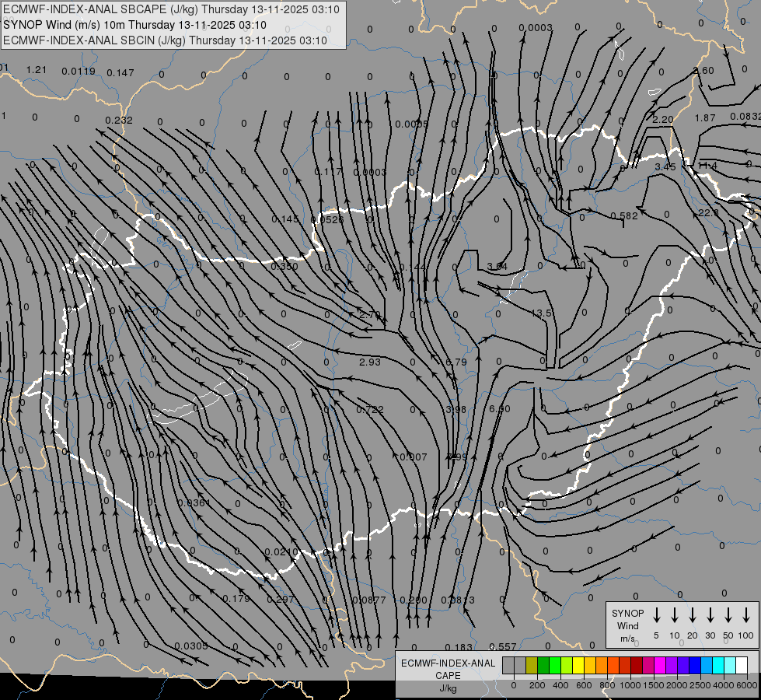Click the 22.8 CAPE value on map

(x=709, y=213)
